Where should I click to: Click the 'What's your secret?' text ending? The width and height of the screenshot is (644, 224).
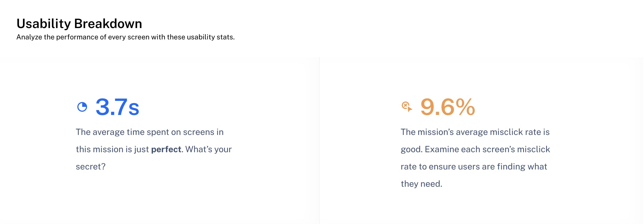[x=154, y=158]
